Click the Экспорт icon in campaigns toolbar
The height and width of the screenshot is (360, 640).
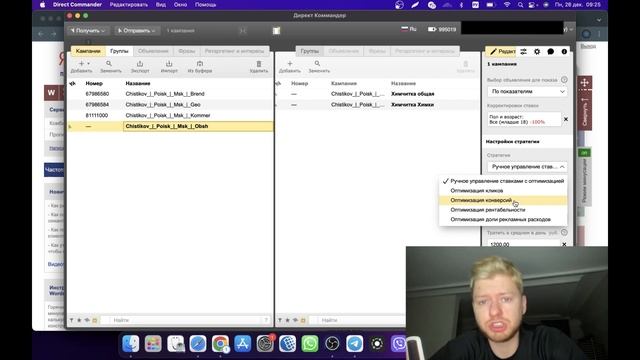click(140, 64)
